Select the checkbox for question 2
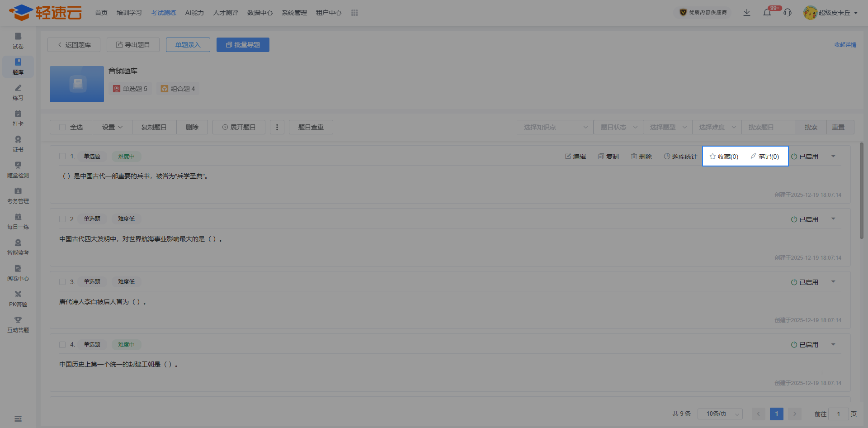Viewport: 868px width, 428px height. click(x=62, y=219)
